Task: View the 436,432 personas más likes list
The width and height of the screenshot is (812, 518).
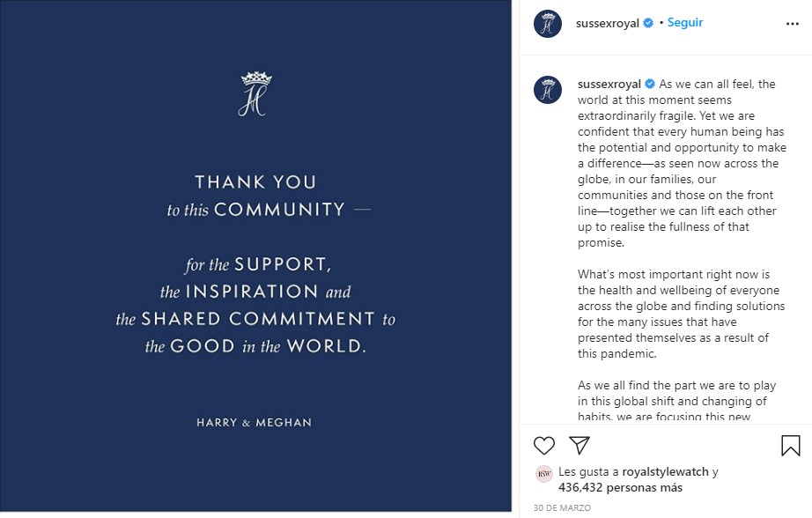Action: (x=620, y=487)
